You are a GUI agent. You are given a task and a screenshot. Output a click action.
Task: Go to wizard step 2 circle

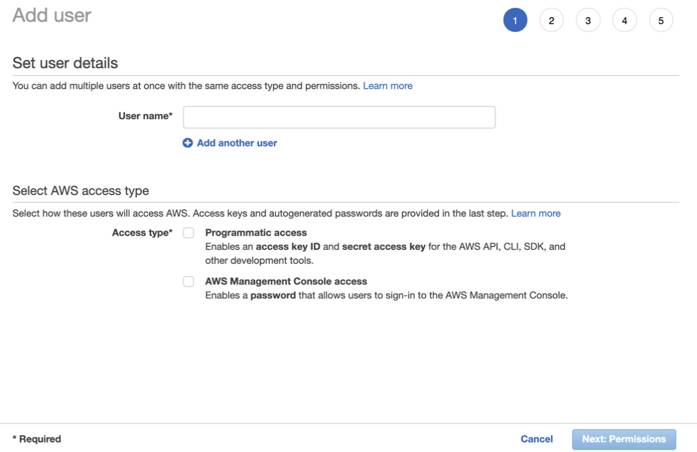(x=552, y=20)
